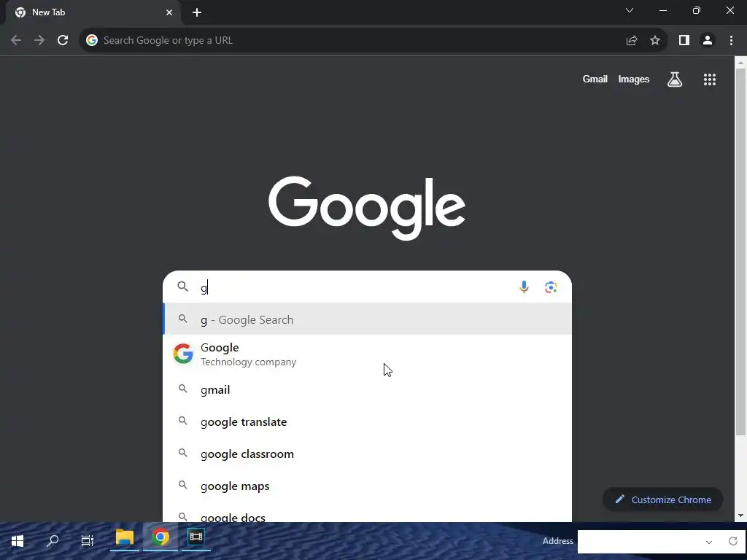Click the share page icon in address bar

tap(632, 41)
